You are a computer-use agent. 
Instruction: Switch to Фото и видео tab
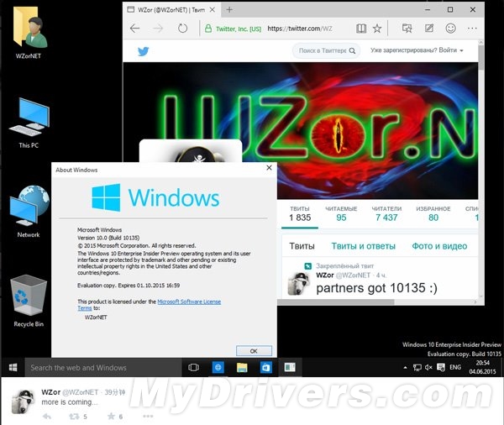(439, 246)
